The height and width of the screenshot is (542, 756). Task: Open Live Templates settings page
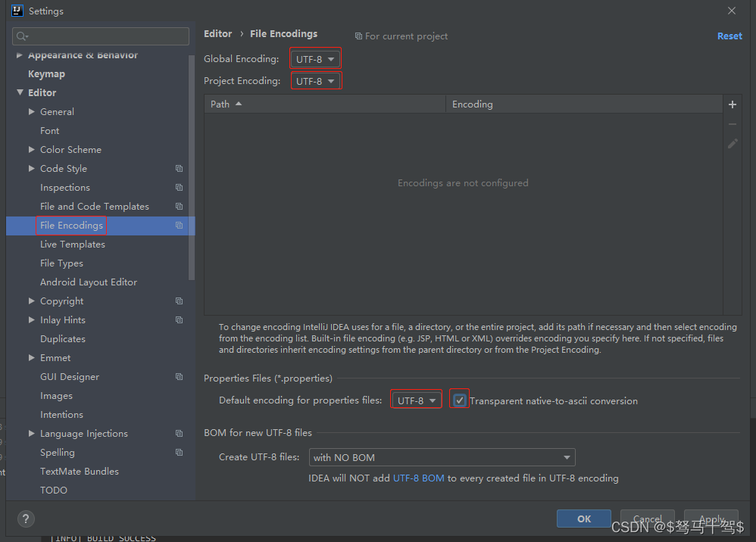72,245
